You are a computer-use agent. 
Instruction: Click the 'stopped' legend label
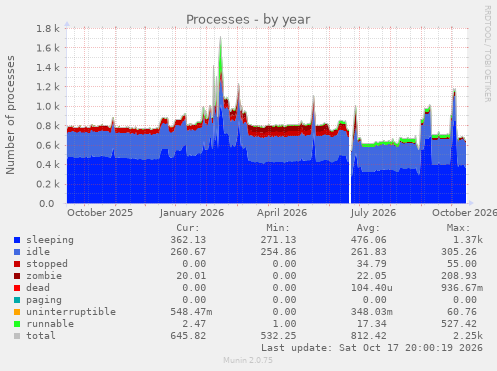tap(47, 264)
